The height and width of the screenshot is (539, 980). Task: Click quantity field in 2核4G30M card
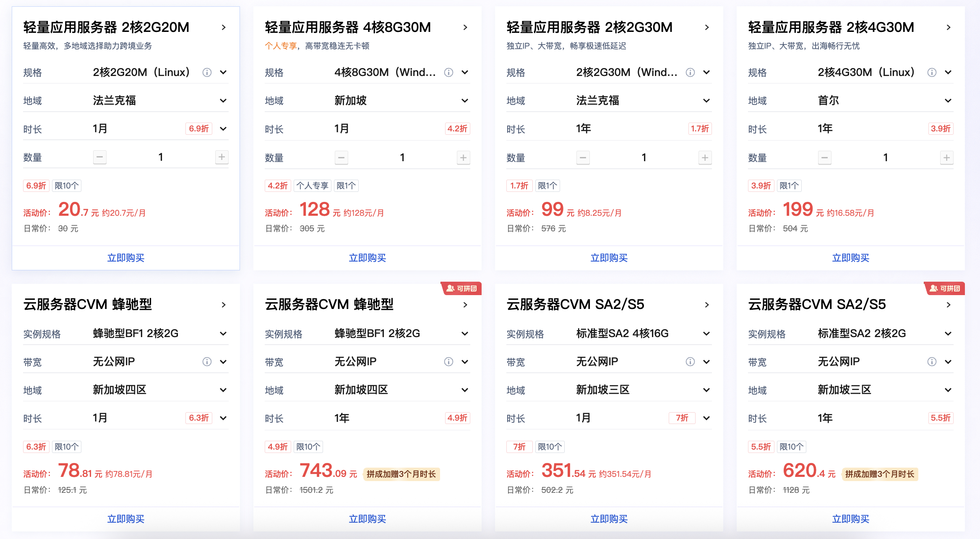[x=886, y=157]
